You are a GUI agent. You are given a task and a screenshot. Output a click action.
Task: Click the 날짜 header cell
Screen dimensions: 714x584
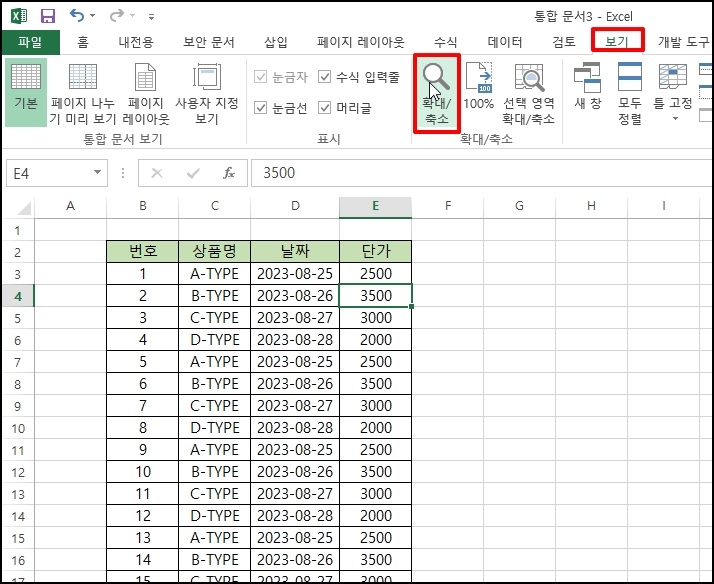pyautogui.click(x=295, y=251)
